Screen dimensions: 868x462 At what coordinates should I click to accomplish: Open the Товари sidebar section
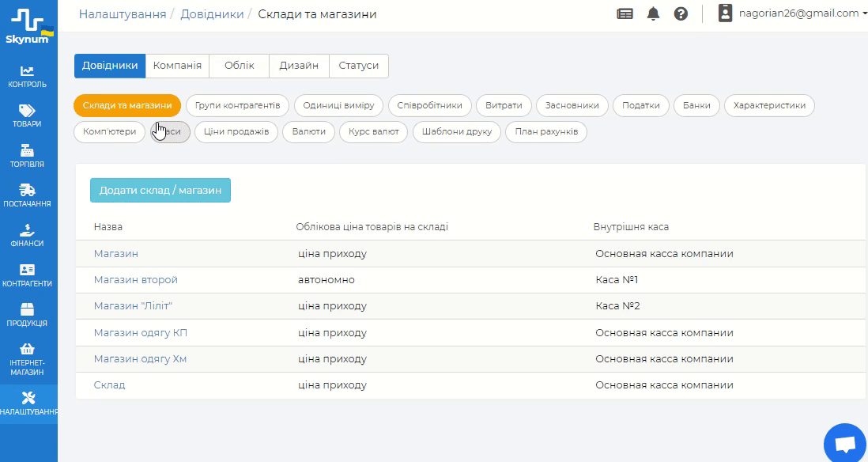(x=28, y=116)
